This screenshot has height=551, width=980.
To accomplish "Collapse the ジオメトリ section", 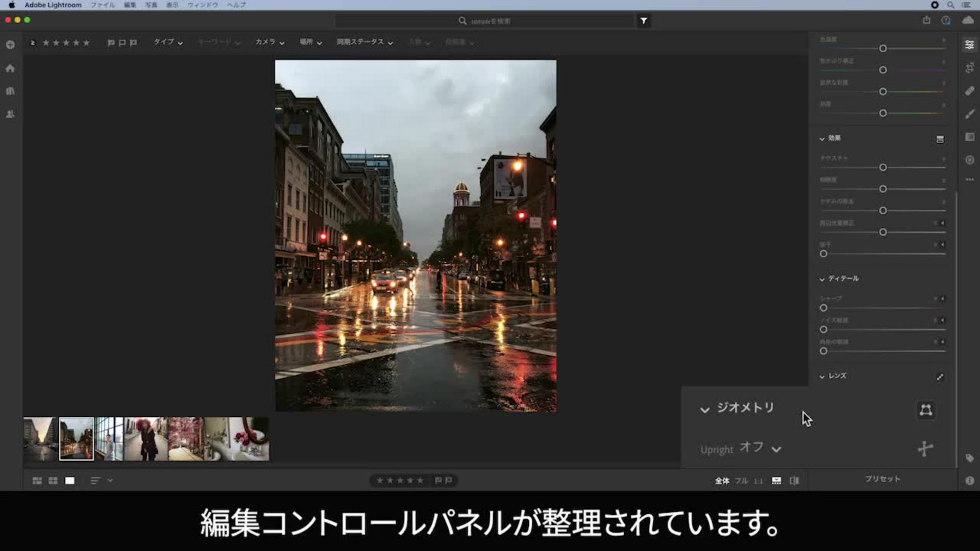I will coord(705,409).
